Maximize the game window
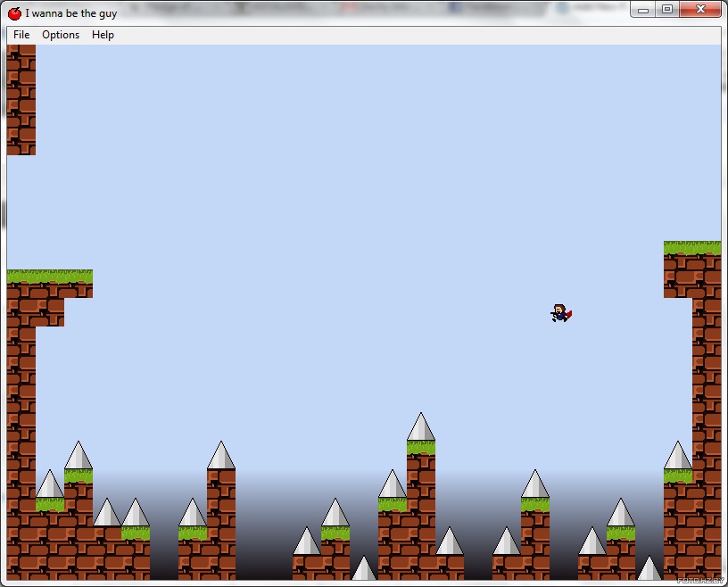Viewport: 728px width, 587px height. tap(667, 10)
